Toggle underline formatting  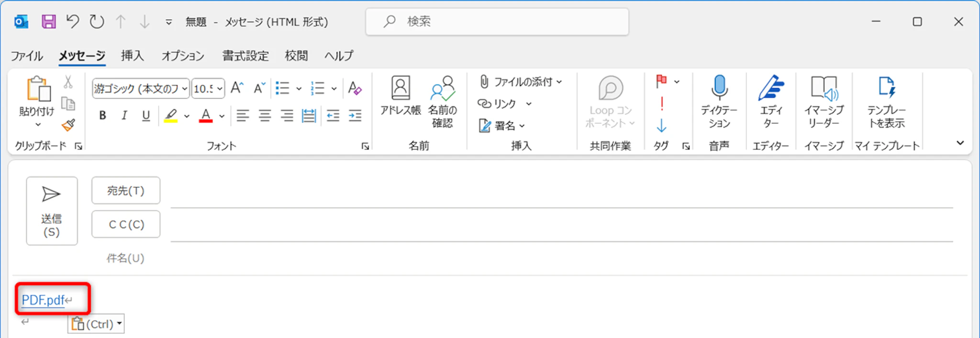(x=146, y=115)
